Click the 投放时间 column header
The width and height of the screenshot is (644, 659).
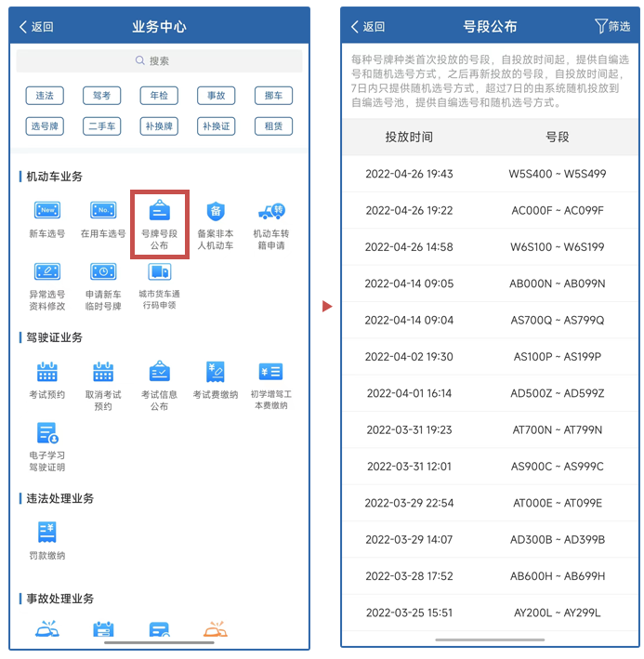coord(409,137)
